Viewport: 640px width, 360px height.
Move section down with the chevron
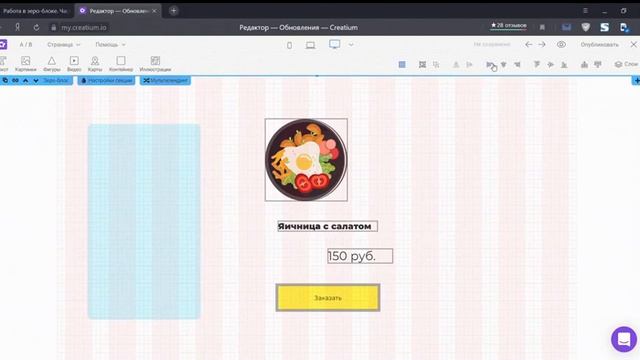pos(36,80)
